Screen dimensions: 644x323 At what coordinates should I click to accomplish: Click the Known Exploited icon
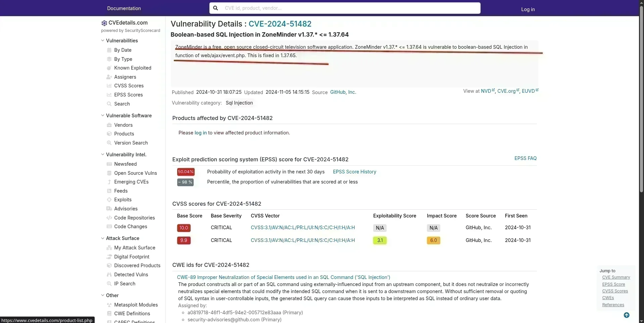(109, 68)
